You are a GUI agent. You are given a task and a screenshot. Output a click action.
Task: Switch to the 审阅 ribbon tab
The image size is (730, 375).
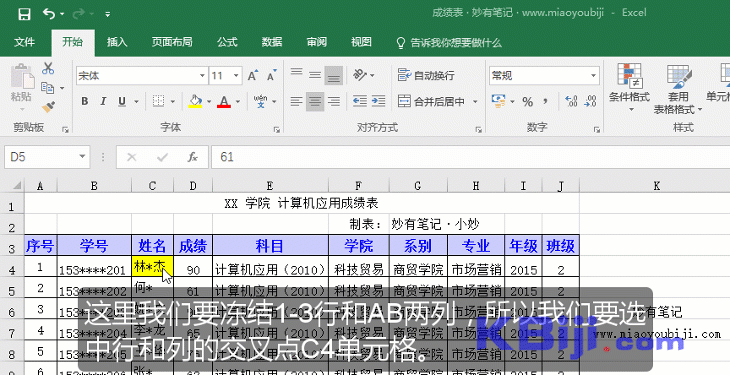317,42
